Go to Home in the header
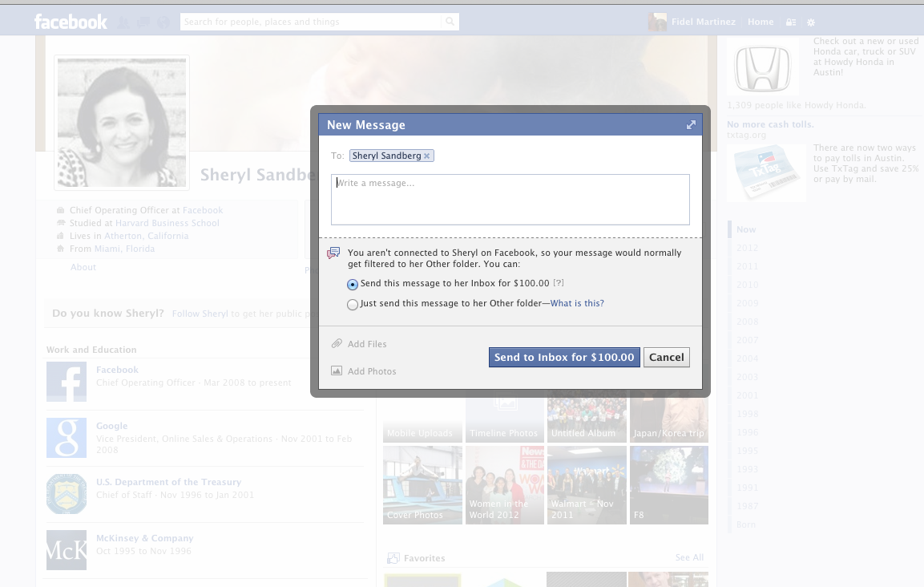924x587 pixels. point(761,22)
